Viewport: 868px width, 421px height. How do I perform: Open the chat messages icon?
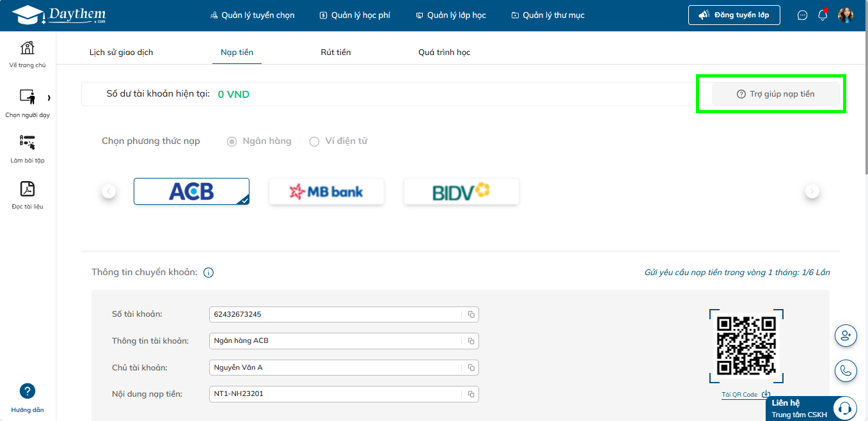803,15
